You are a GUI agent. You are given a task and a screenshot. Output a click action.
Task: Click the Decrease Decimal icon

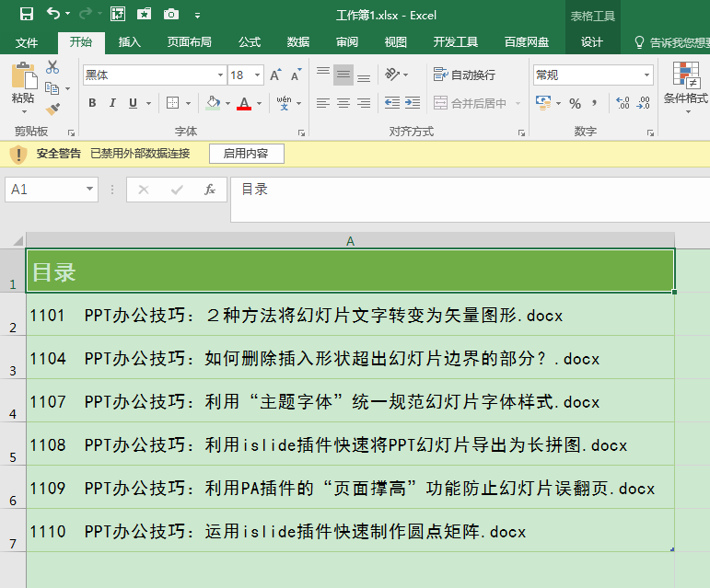(x=643, y=103)
